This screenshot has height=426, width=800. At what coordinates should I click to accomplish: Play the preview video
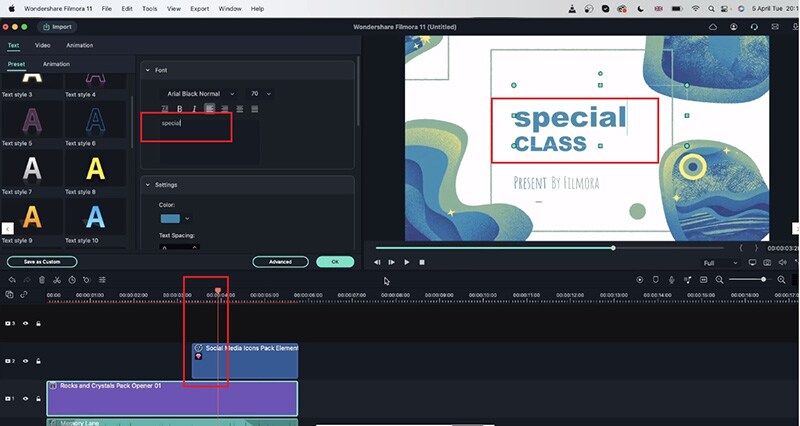[407, 262]
